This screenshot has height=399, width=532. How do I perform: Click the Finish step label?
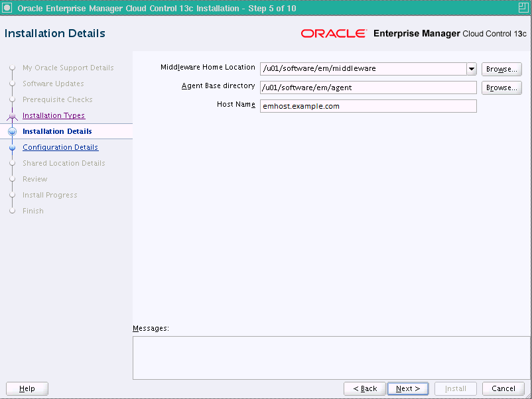point(33,211)
